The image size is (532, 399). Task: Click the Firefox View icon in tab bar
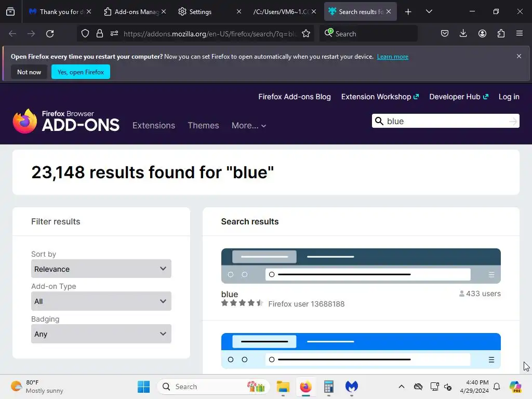point(10,12)
